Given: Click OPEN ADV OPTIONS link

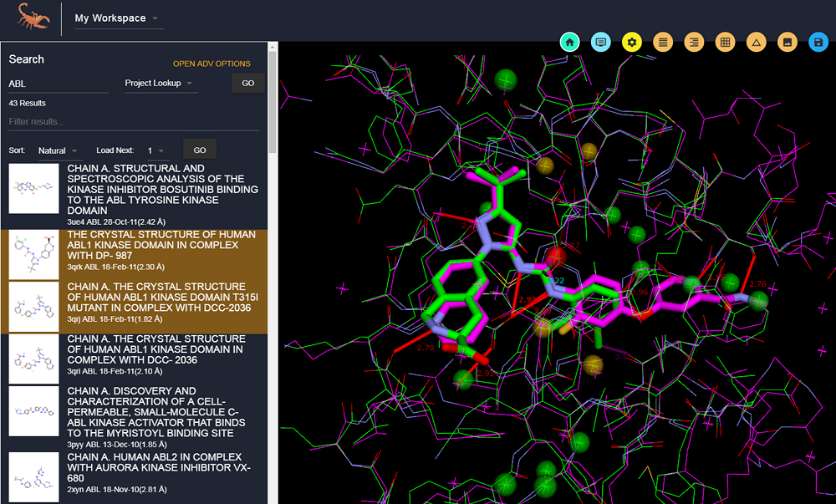Looking at the screenshot, I should (212, 64).
